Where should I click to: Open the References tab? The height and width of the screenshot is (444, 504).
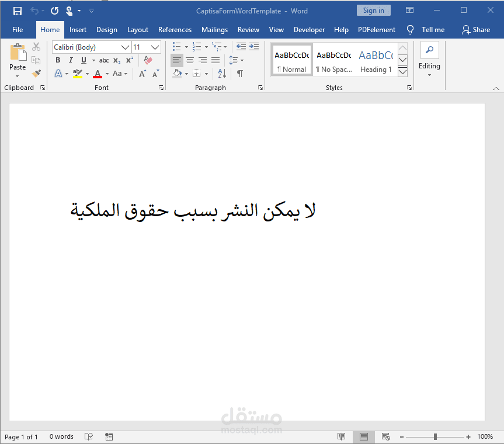tap(175, 30)
